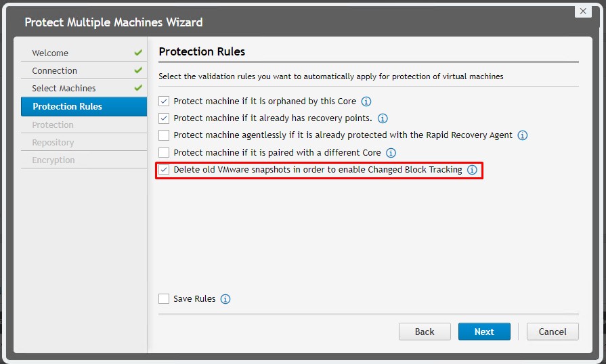
Task: Uncheck Protect machine if orphaned by this Core
Action: point(164,101)
